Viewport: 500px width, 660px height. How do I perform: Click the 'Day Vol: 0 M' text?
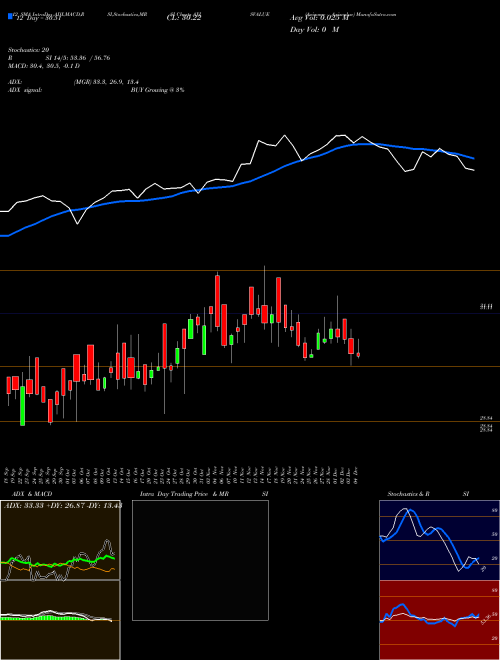click(x=314, y=30)
